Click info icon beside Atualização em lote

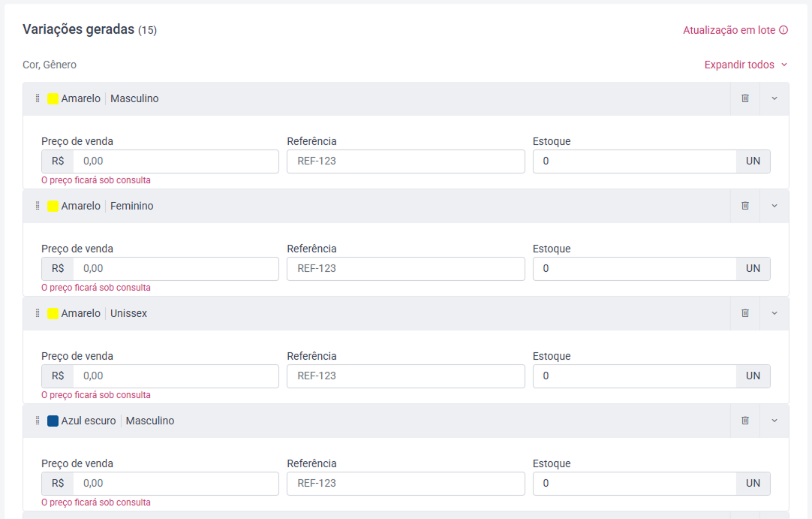[783, 30]
